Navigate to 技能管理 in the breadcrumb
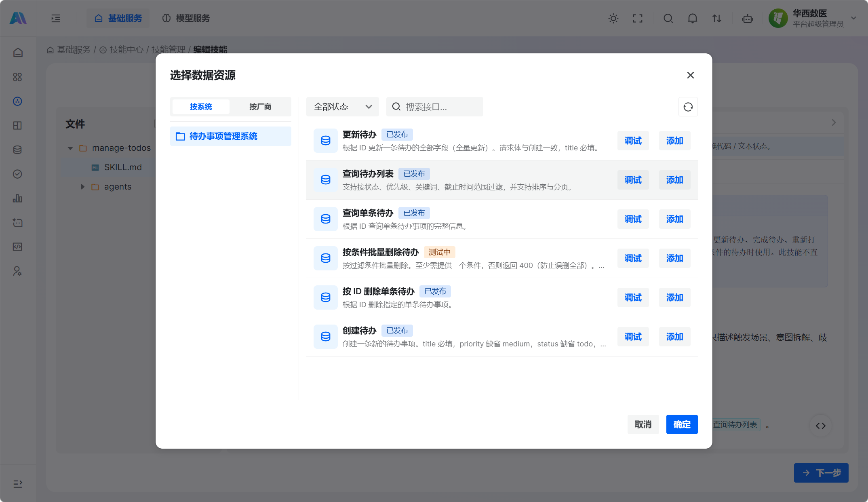 tap(169, 50)
